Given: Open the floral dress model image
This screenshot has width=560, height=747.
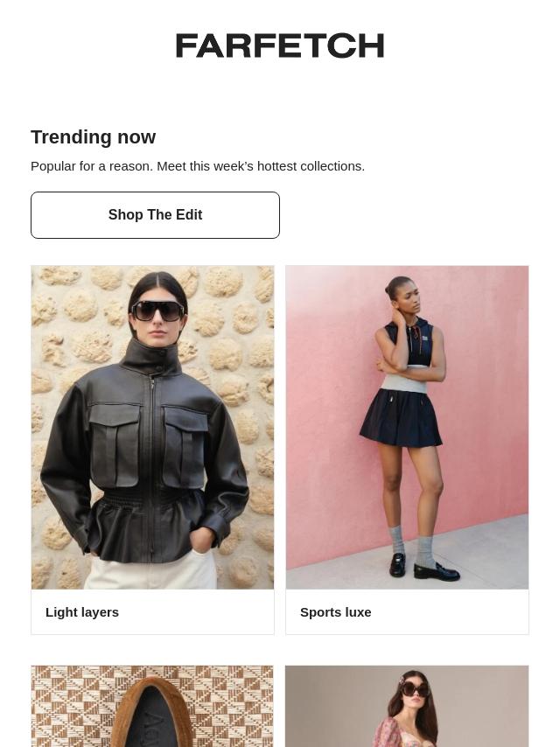Looking at the screenshot, I should (x=407, y=706).
